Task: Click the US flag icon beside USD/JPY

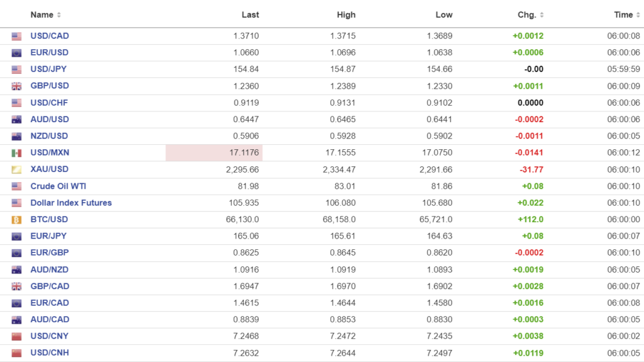Action: [x=16, y=69]
